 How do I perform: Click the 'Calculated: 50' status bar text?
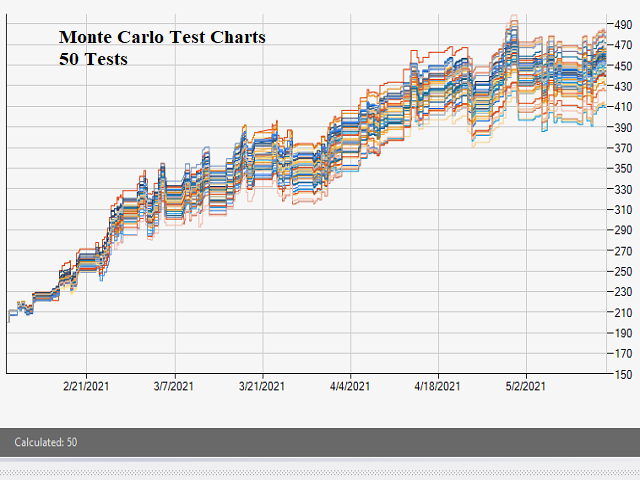(46, 442)
